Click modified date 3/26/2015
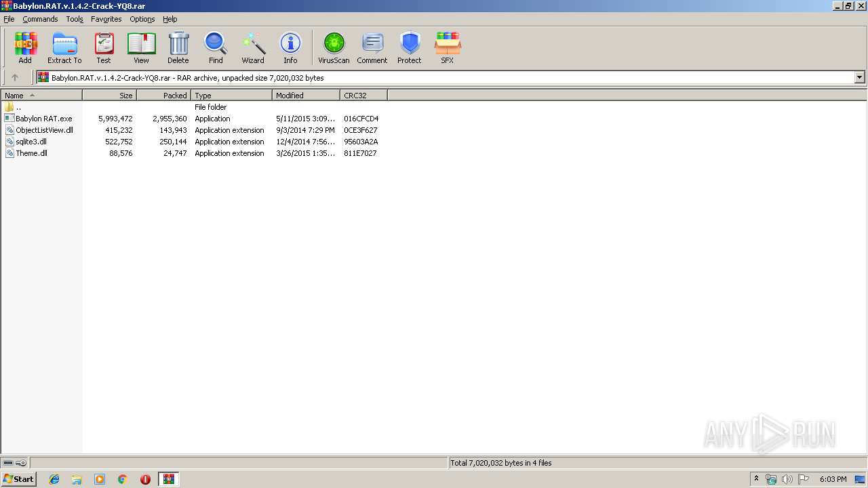 click(305, 153)
